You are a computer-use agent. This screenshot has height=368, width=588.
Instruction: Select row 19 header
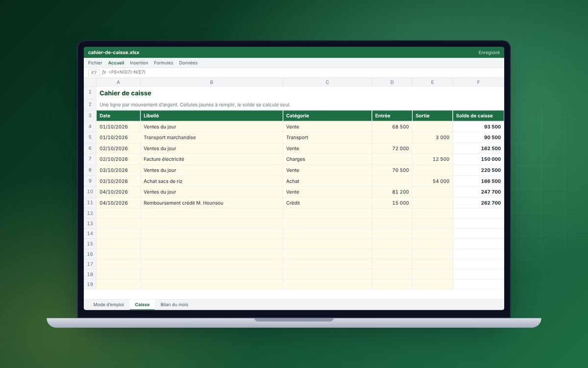tap(90, 284)
